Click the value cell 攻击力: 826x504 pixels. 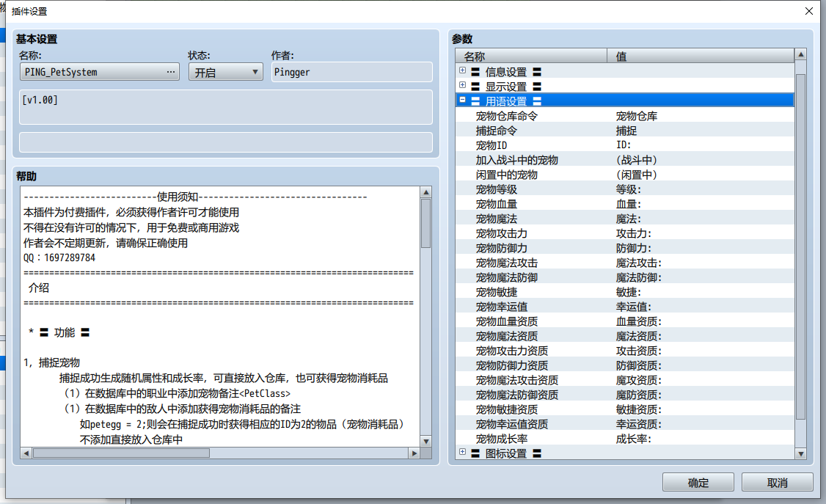pyautogui.click(x=634, y=233)
